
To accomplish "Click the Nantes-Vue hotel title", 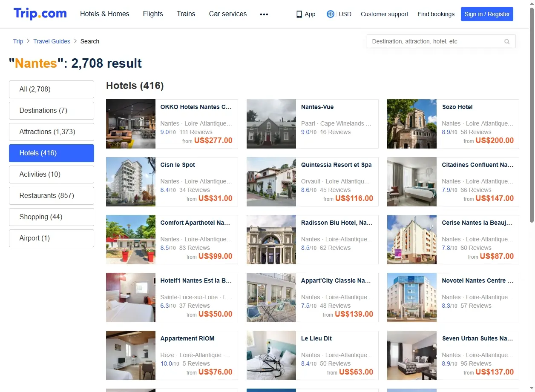I will click(317, 107).
